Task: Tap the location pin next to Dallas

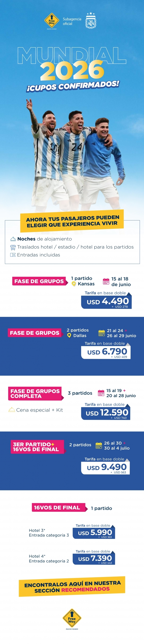Action: pos(69,335)
